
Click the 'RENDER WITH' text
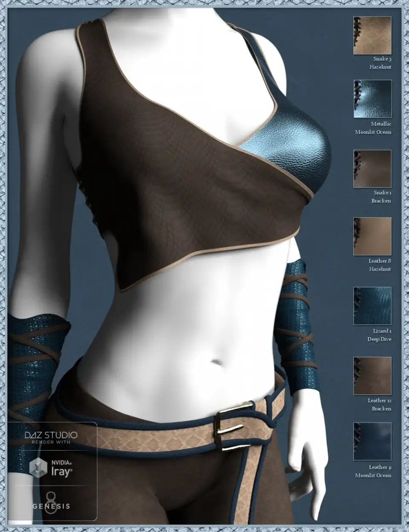pyautogui.click(x=51, y=442)
